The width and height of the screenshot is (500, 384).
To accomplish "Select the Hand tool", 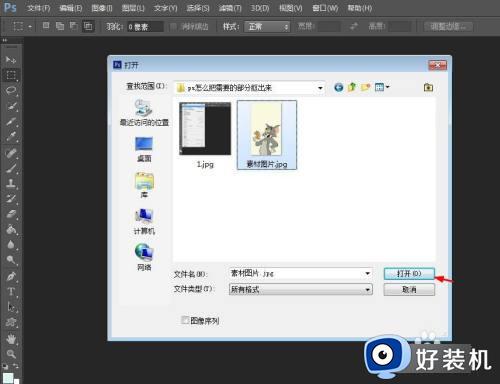I will [11, 339].
